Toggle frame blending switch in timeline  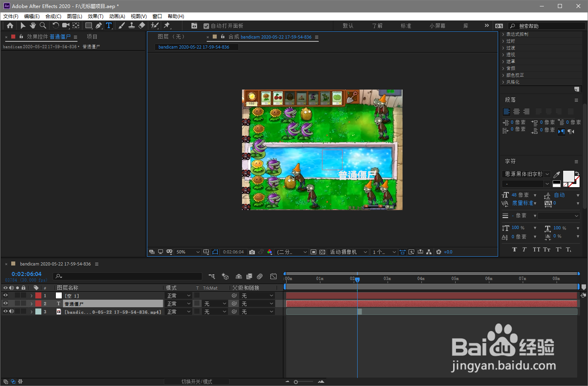pos(249,276)
